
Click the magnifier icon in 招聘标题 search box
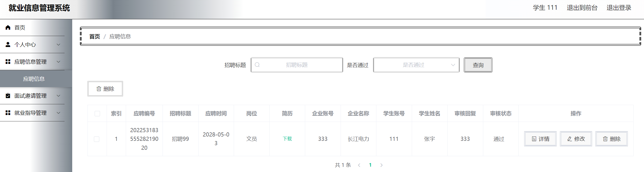point(257,65)
